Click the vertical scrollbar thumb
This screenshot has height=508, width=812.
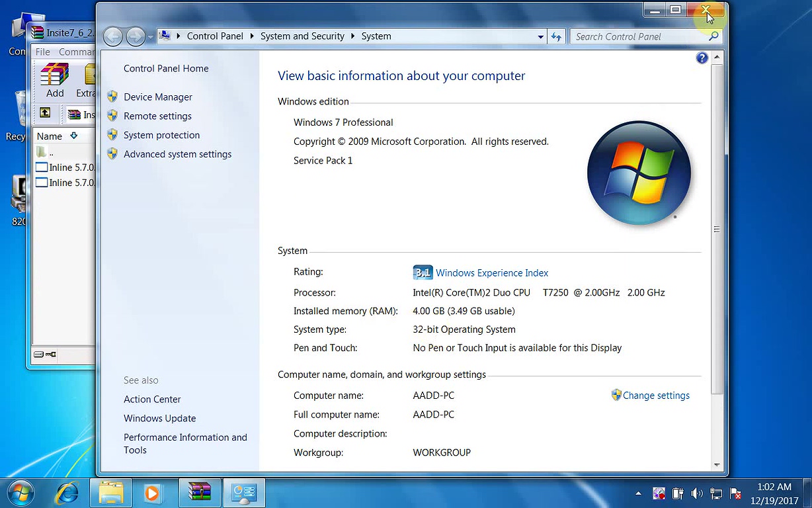[716, 229]
